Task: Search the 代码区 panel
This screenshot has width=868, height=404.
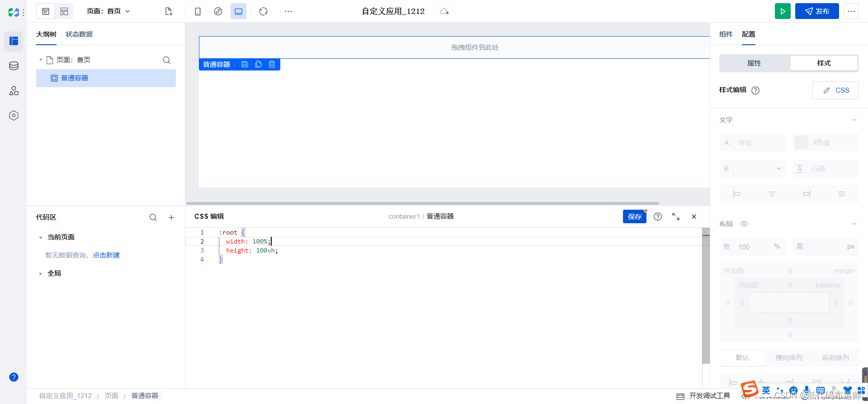Action: point(153,217)
